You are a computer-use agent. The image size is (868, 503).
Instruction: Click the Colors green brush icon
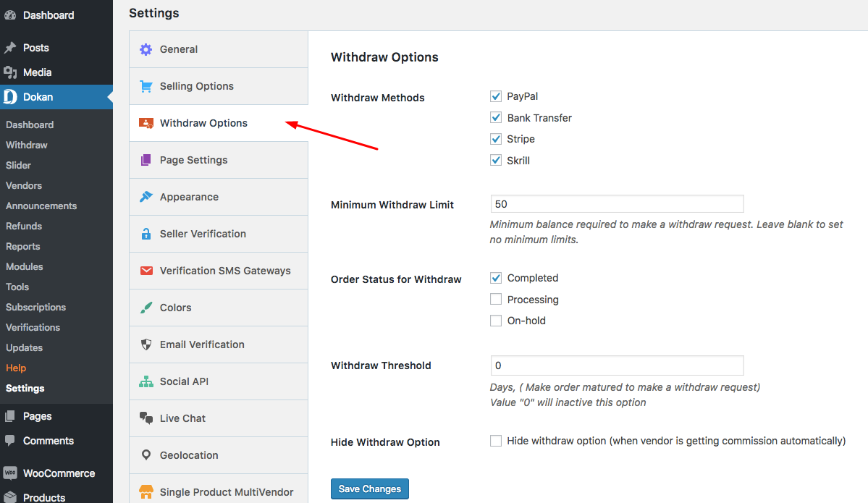tap(146, 308)
